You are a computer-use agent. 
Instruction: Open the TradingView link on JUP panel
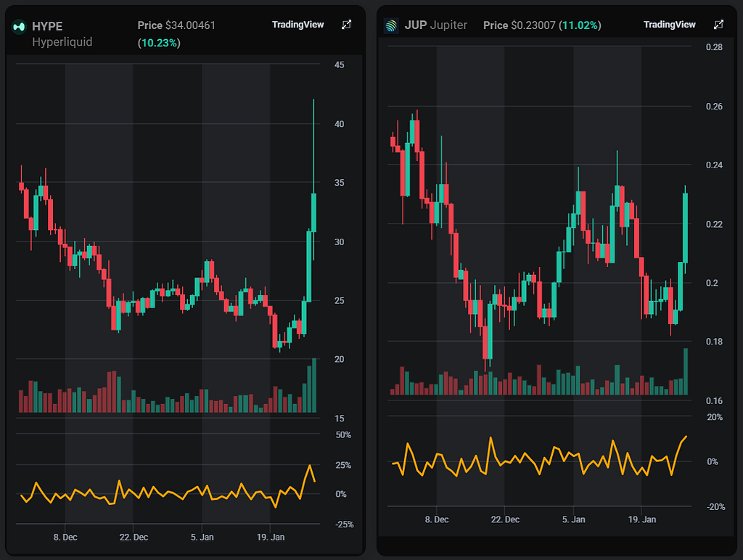[669, 25]
